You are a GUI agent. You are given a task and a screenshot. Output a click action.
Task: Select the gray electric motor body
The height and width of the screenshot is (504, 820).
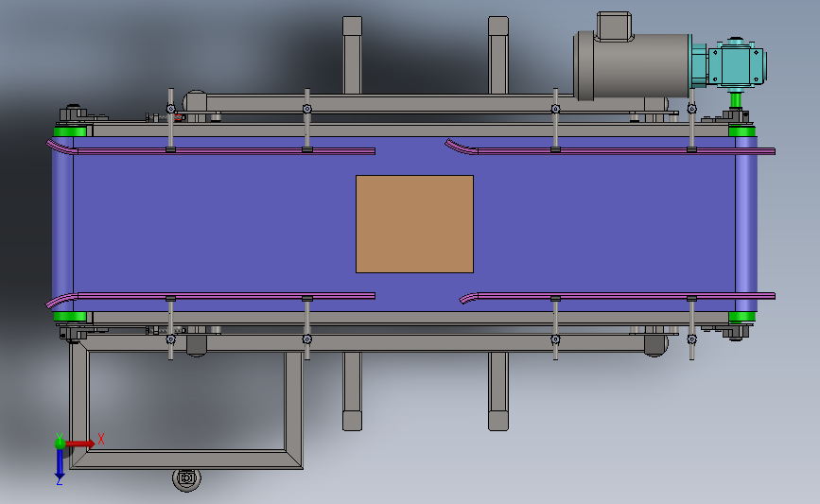632,66
